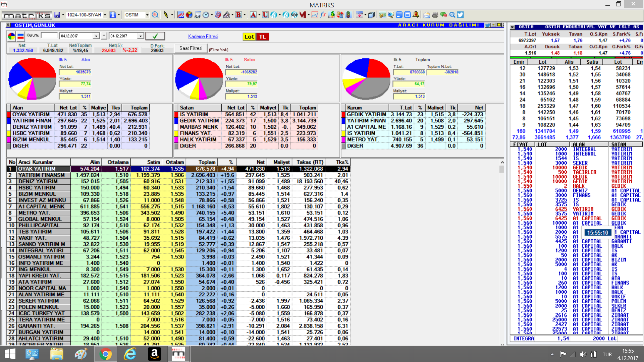Open the envelope mail icon

427,15
